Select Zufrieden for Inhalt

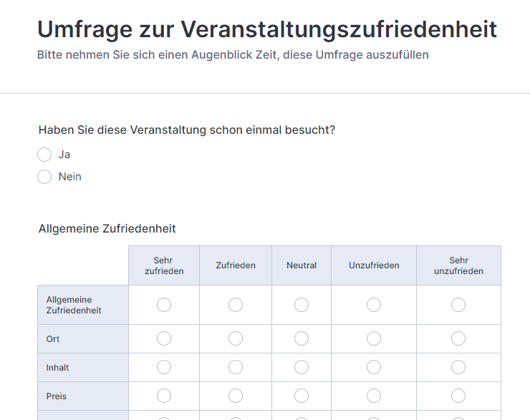236,367
